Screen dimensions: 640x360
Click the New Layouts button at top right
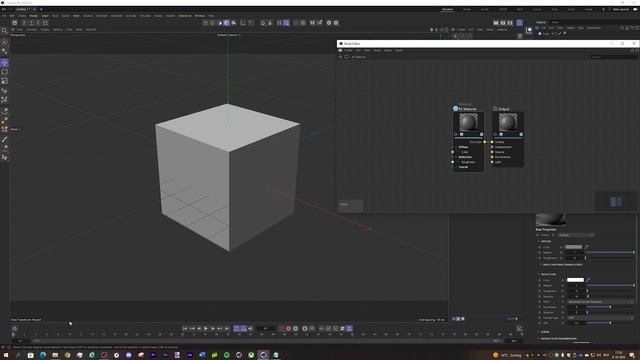point(620,9)
